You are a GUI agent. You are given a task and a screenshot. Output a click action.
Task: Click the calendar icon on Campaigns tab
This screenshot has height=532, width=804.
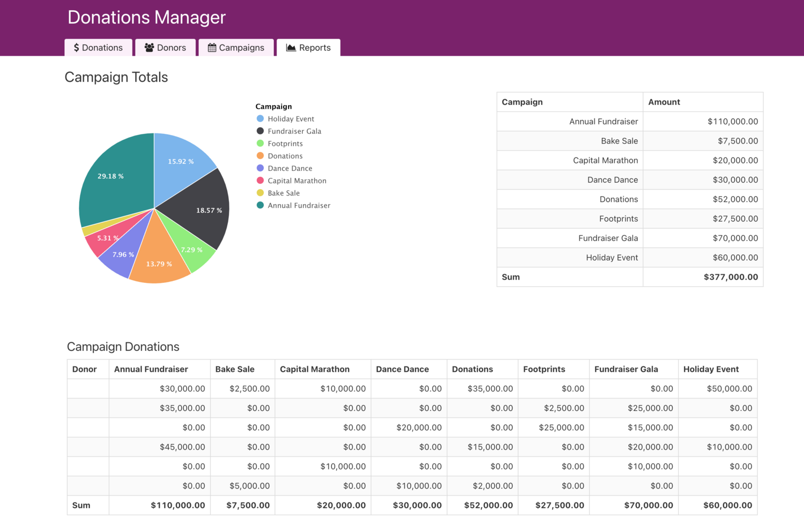pos(212,48)
